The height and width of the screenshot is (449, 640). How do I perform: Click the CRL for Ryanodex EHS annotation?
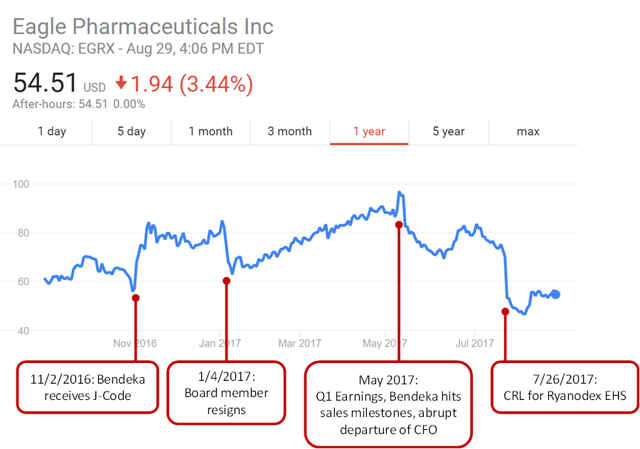click(x=565, y=387)
